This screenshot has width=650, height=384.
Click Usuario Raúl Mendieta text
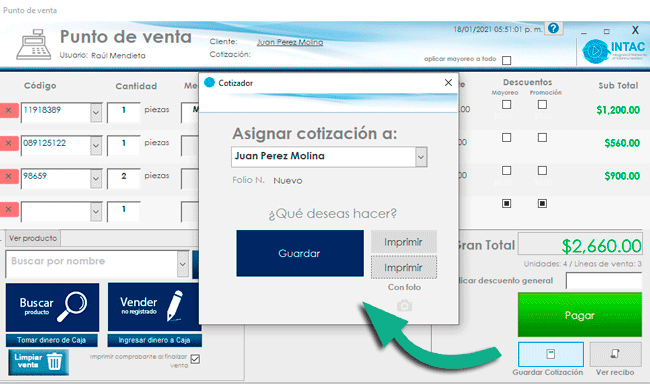tap(102, 56)
